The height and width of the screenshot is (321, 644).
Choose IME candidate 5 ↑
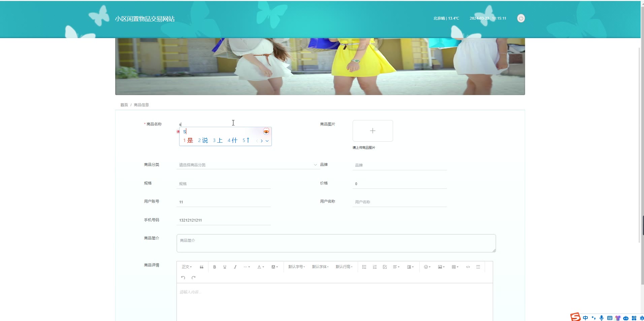pos(246,141)
